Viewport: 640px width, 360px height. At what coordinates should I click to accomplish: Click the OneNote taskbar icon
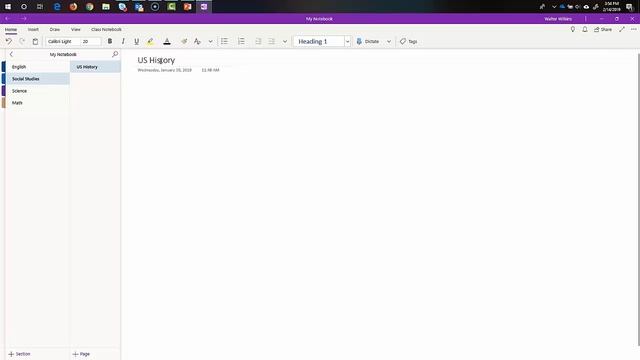point(204,7)
